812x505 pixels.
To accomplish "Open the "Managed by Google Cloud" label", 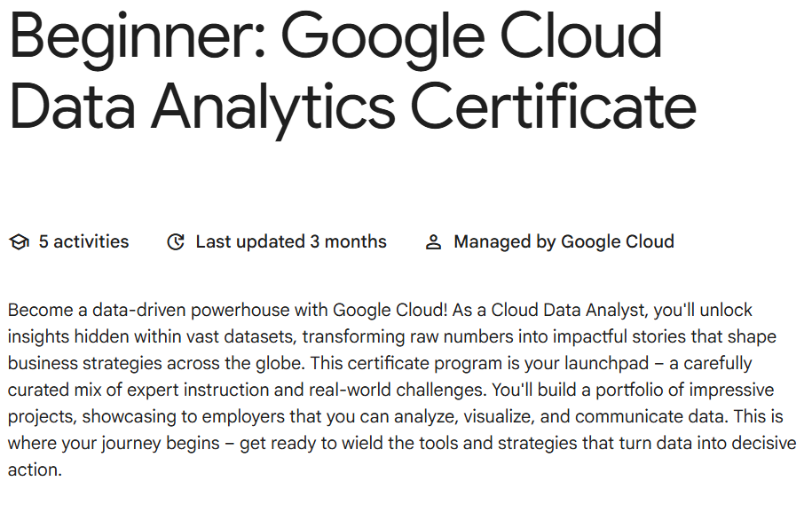I will pos(564,241).
